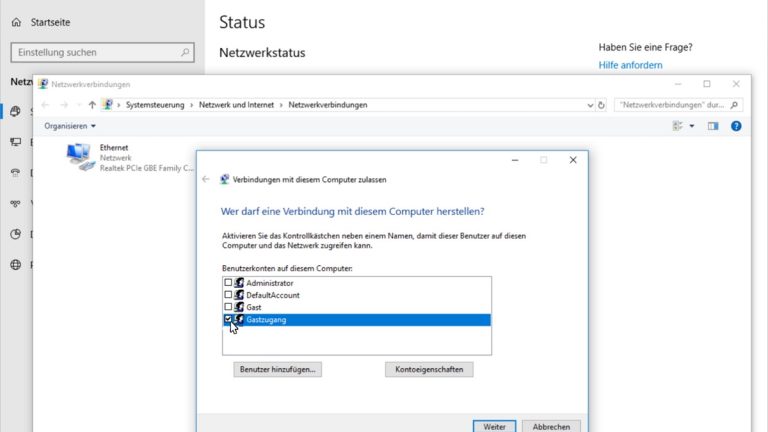Open help with the blue question mark icon
The height and width of the screenshot is (432, 768).
click(x=736, y=126)
